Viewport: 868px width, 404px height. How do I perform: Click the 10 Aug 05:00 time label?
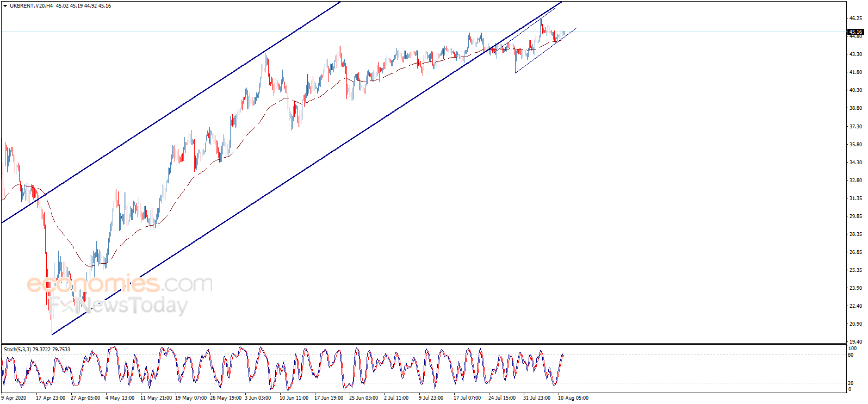click(573, 398)
